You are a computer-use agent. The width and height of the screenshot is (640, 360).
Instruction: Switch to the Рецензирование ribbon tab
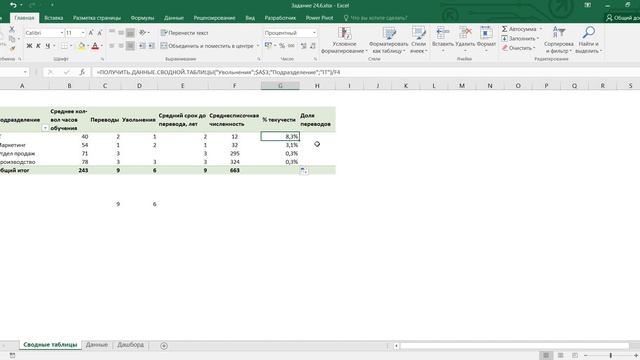214,18
